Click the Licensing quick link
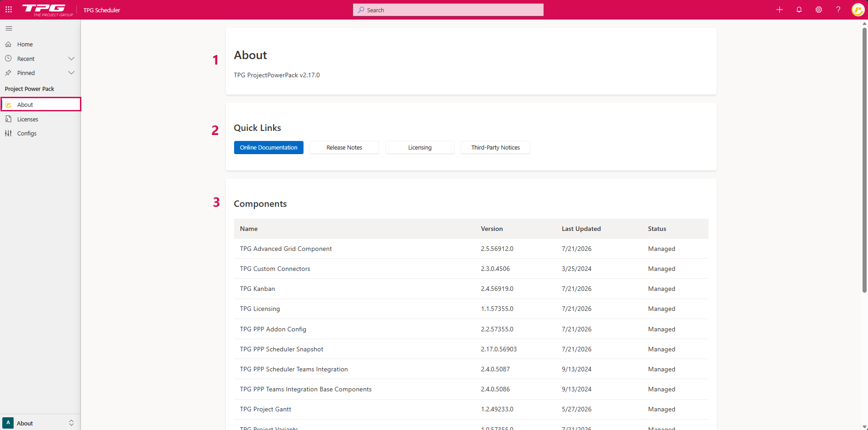Viewport: 868px width, 430px height. (x=420, y=147)
